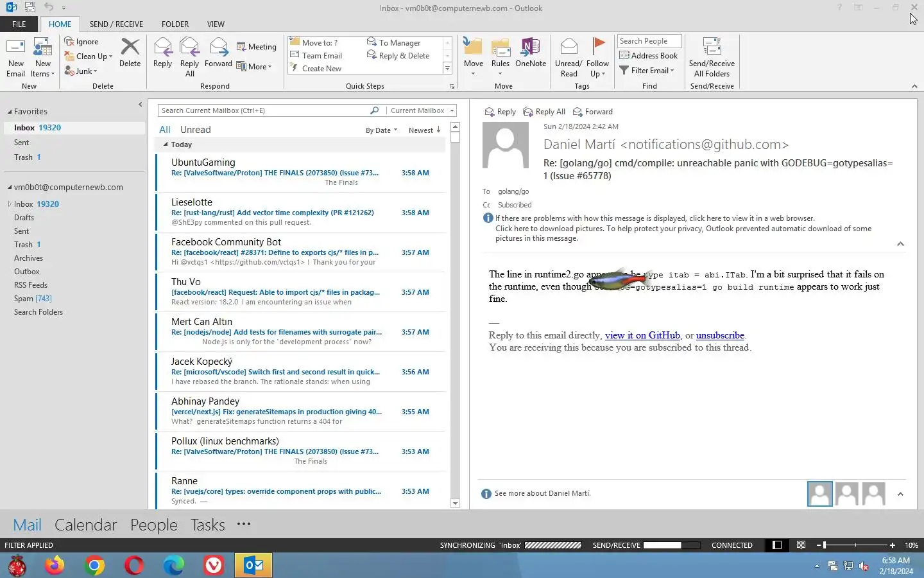Click download pictures info bar
Viewport: 924px width, 578px height.
click(683, 233)
